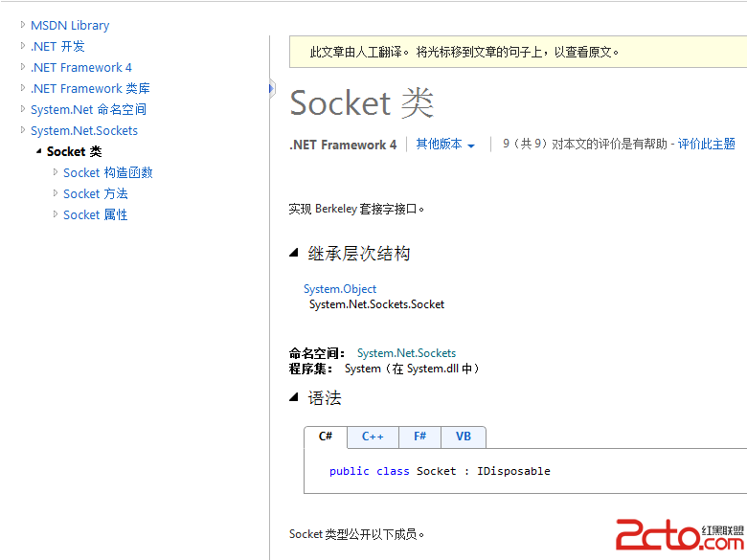Click the 'public class Socket : IDisposable' code
This screenshot has width=747, height=560.
pyautogui.click(x=440, y=471)
